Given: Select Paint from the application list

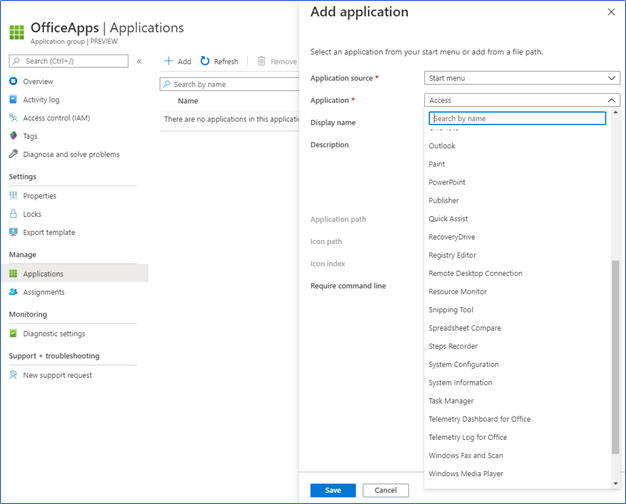Looking at the screenshot, I should pyautogui.click(x=436, y=164).
